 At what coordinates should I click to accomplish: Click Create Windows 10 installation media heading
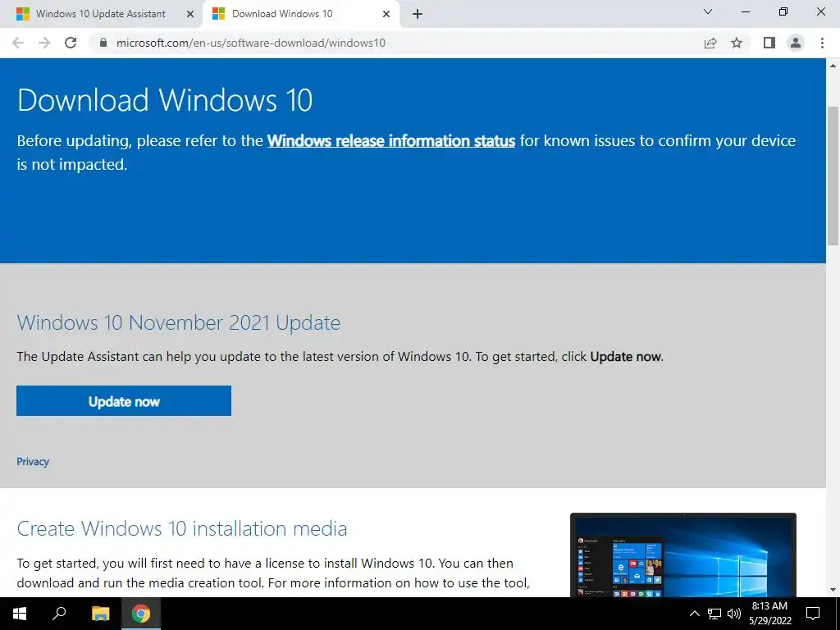pos(182,529)
